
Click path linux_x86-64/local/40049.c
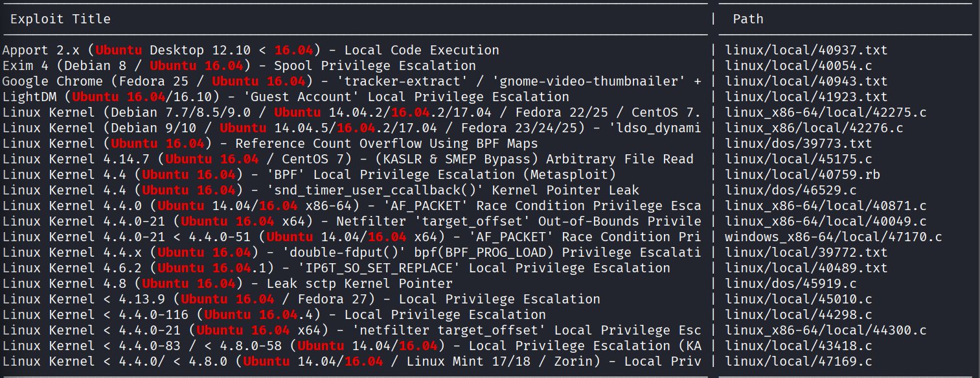coord(826,221)
